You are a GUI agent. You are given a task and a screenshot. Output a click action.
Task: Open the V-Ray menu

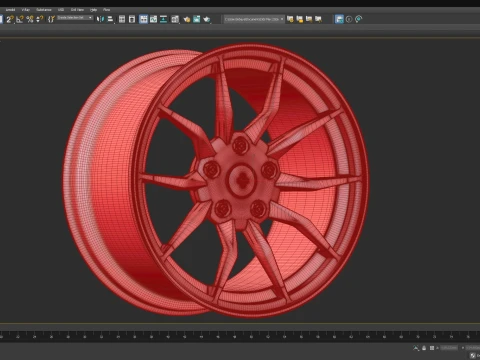[26, 10]
